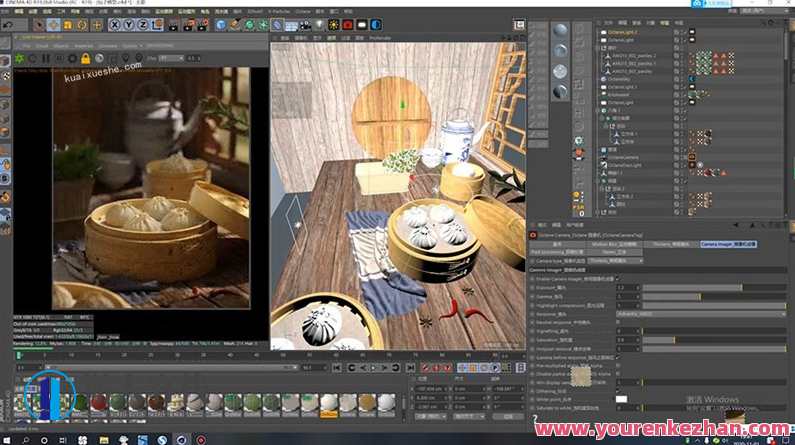Toggle the yellow lock icon in Live Viewer

point(86,58)
